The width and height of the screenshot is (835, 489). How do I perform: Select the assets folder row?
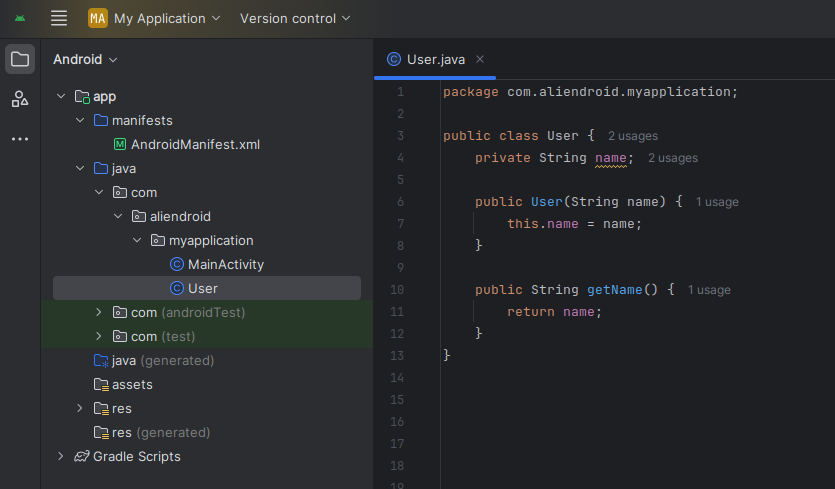(x=207, y=384)
